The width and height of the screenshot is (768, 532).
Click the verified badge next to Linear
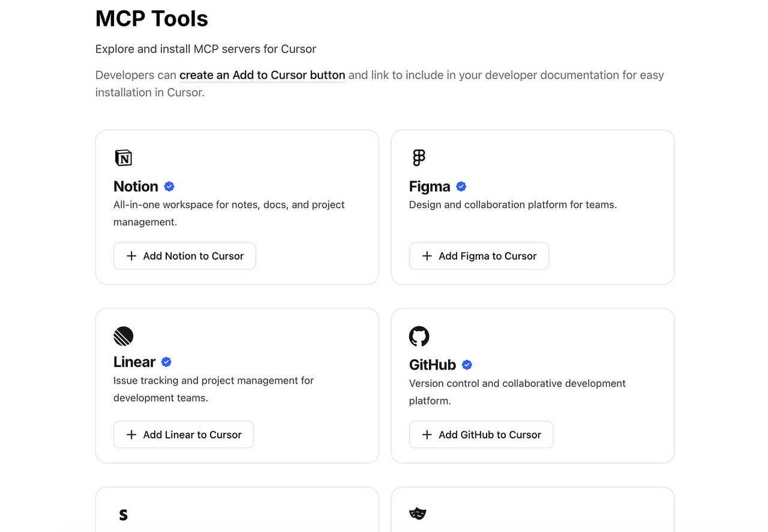167,362
